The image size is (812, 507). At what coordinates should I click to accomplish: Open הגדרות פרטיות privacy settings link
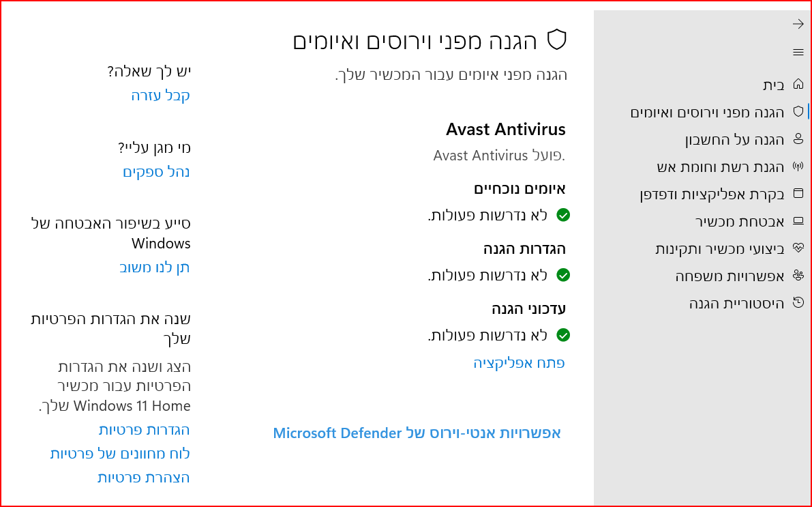[144, 430]
